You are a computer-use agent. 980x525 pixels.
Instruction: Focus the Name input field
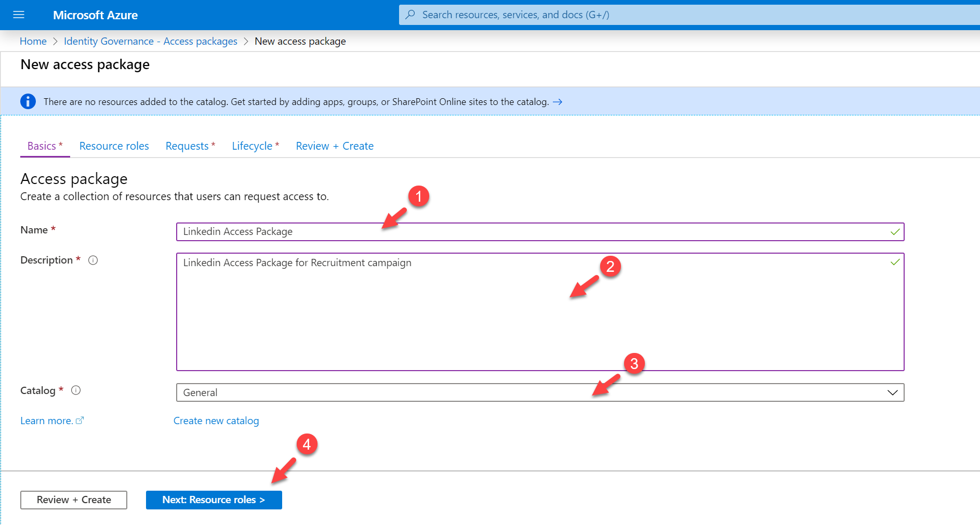(x=540, y=232)
